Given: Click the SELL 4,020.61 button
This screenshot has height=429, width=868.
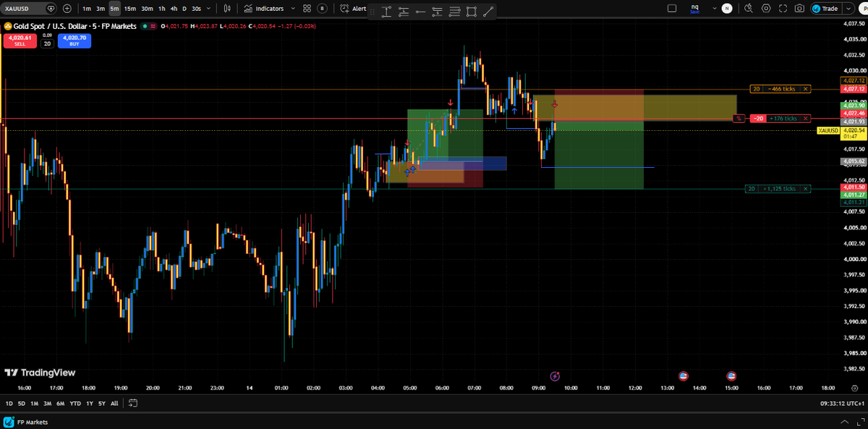Looking at the screenshot, I should click(x=20, y=41).
